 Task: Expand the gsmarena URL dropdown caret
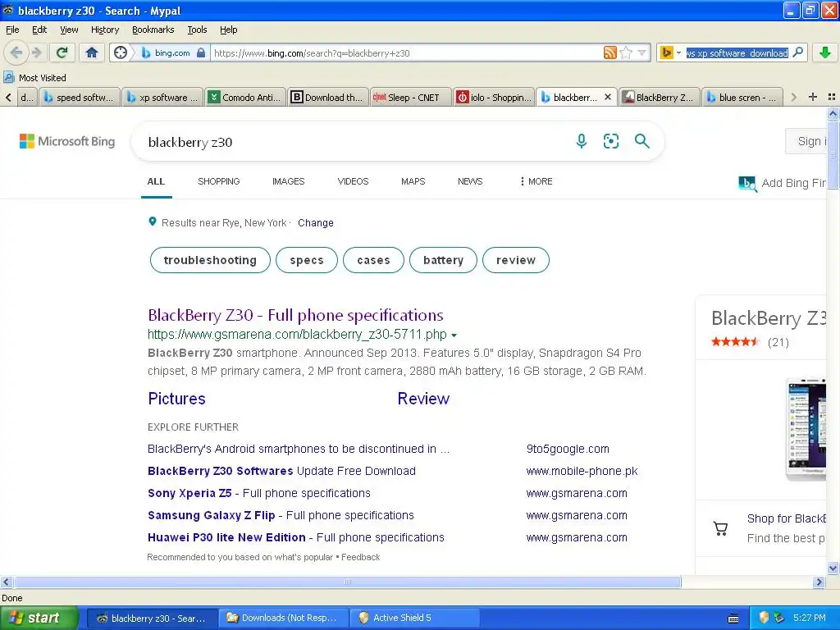pos(454,336)
